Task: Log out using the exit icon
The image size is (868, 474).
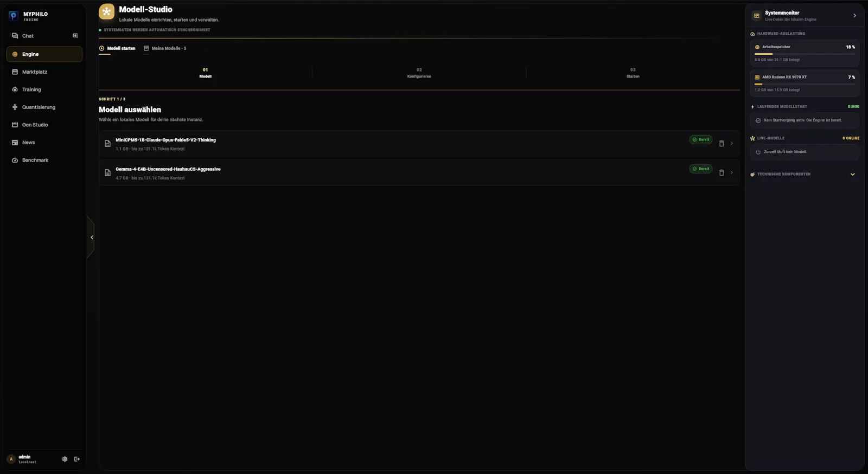Action: 77,459
